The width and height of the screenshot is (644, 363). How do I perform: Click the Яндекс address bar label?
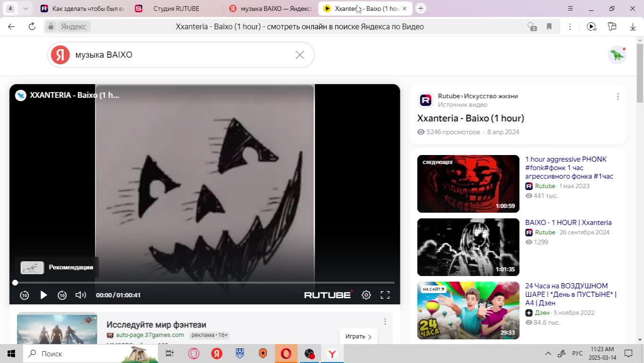[x=74, y=26]
